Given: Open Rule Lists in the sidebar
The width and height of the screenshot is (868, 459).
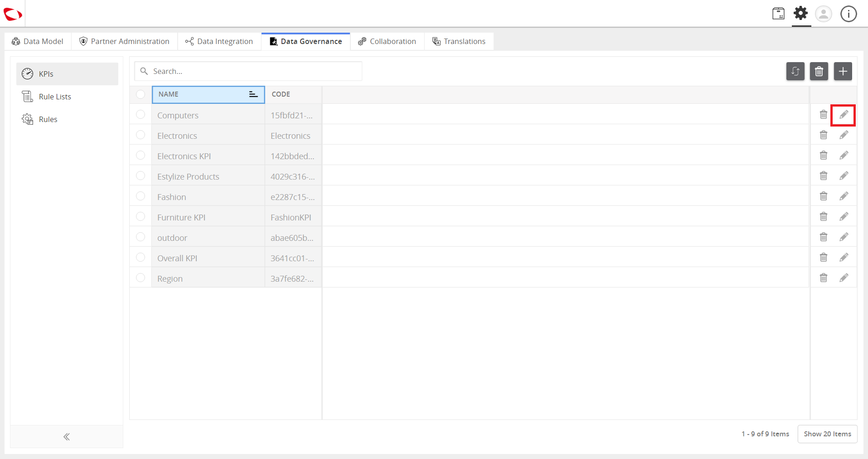Looking at the screenshot, I should click(67, 97).
